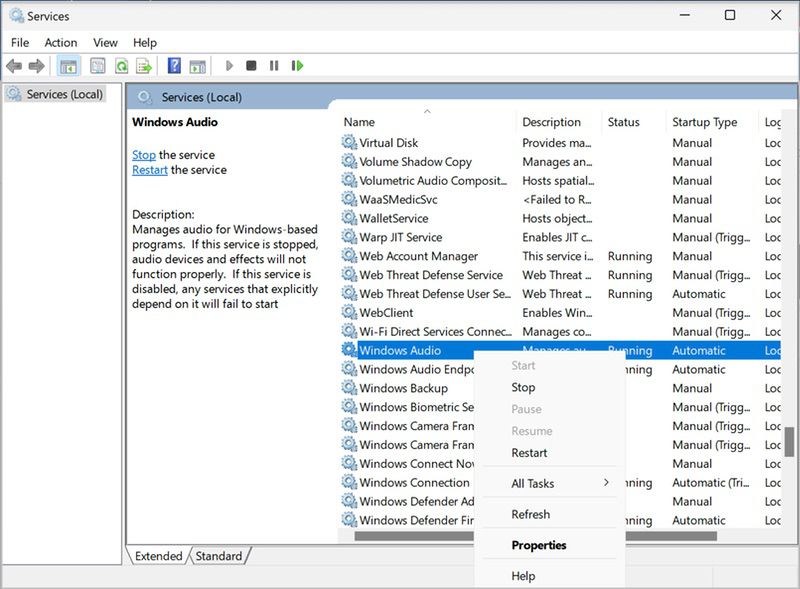Screen dimensions: 800x589
Task: Choose Restart in the context menu
Action: tap(529, 453)
